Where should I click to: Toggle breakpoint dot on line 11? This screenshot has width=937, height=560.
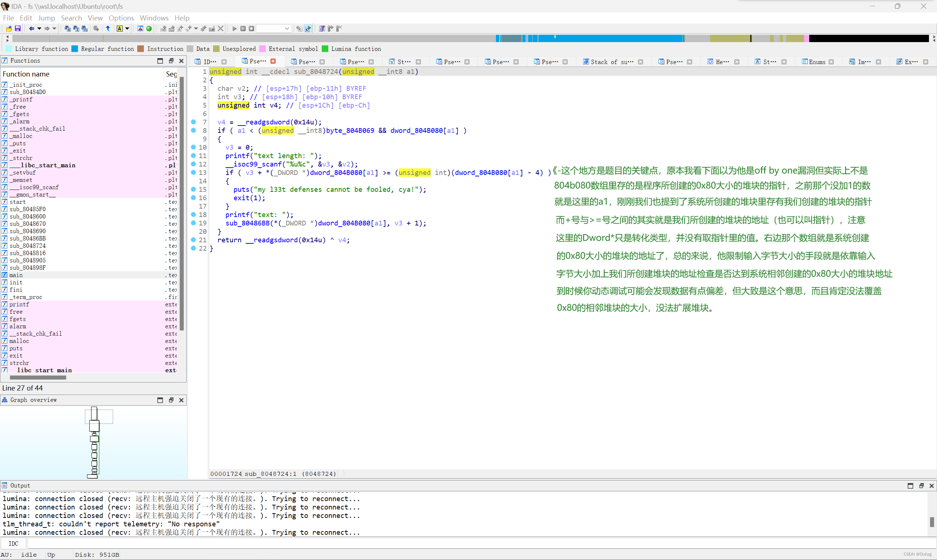(193, 156)
